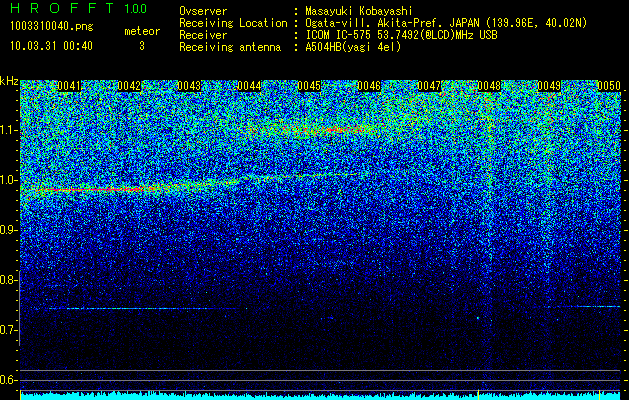Click the kHz axis unit label
This screenshot has width=629, height=400.
[9, 81]
